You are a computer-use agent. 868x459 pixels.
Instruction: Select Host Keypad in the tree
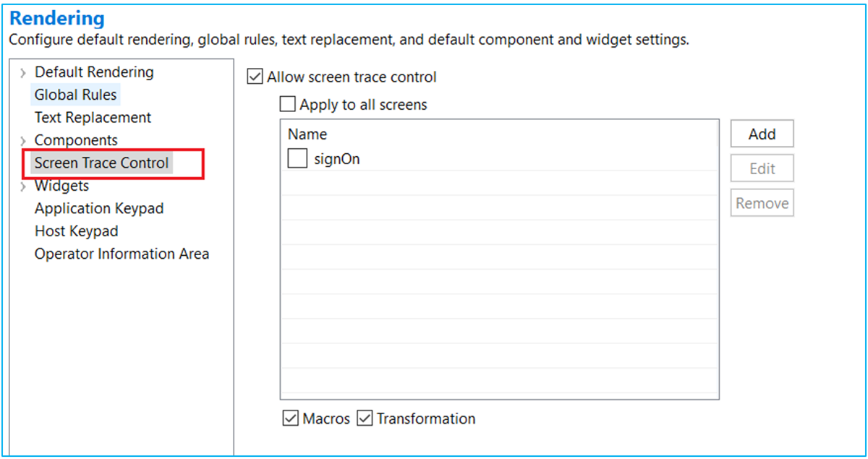tap(76, 232)
